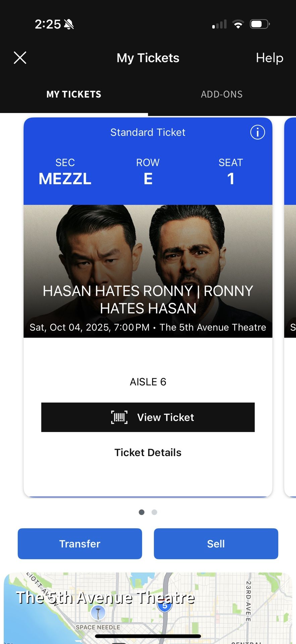The height and width of the screenshot is (644, 296).
Task: Open the Help link
Action: point(270,58)
